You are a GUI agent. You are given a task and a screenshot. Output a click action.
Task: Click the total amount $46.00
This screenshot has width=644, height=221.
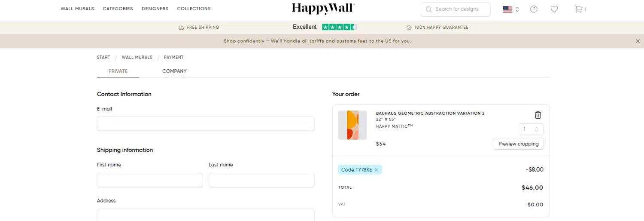tap(532, 187)
